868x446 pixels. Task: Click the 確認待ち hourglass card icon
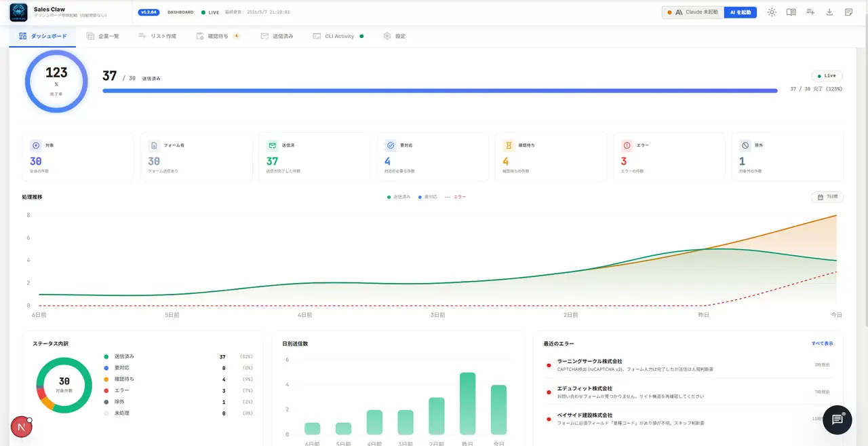pyautogui.click(x=509, y=145)
